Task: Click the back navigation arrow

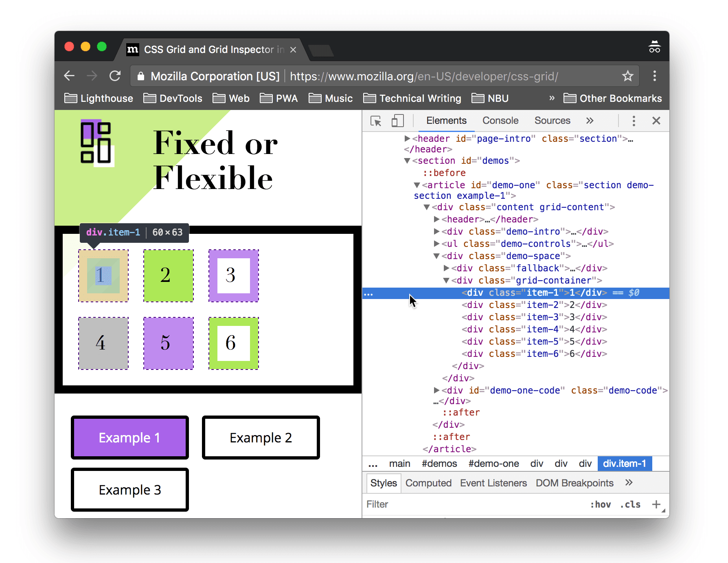Action: 69,76
